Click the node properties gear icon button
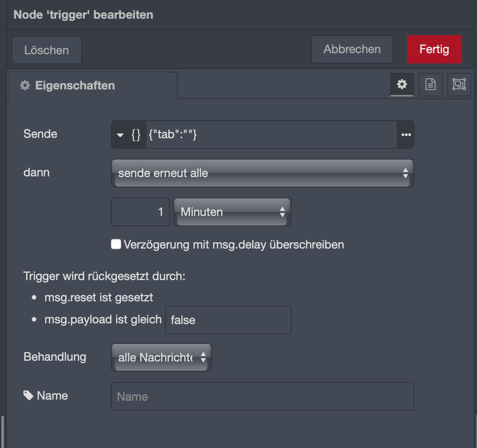Image resolution: width=477 pixels, height=448 pixels. pyautogui.click(x=402, y=84)
